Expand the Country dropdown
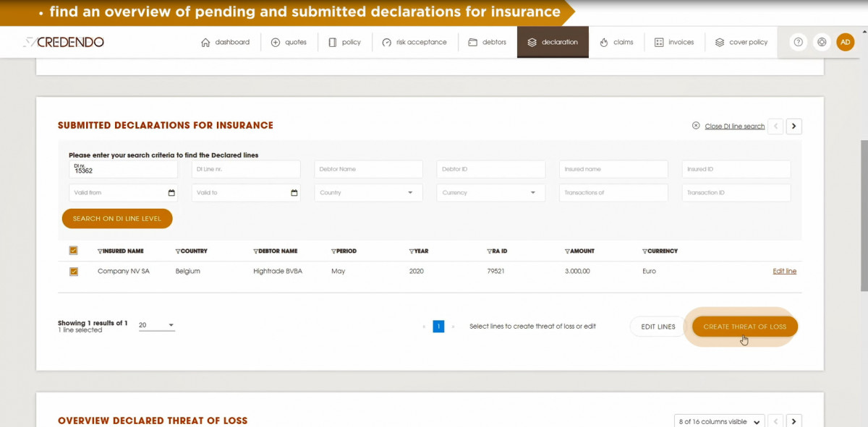Viewport: 868px width, 427px height. coord(368,193)
